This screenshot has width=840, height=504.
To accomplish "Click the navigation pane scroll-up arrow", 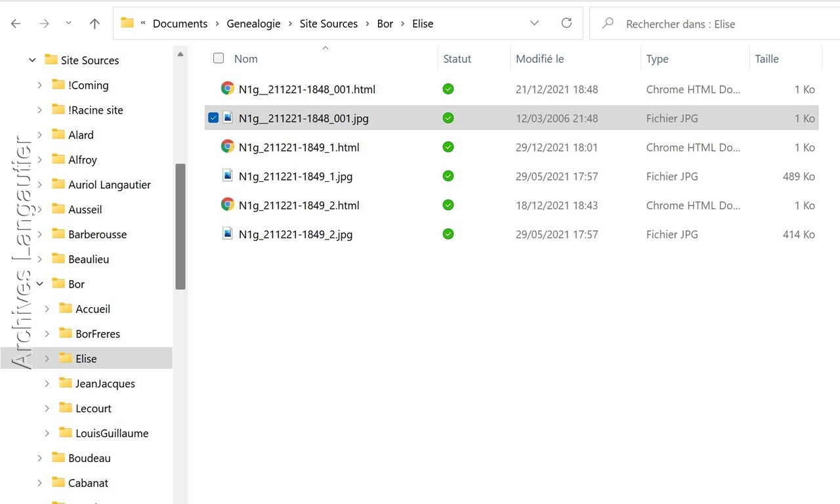I will [x=180, y=54].
